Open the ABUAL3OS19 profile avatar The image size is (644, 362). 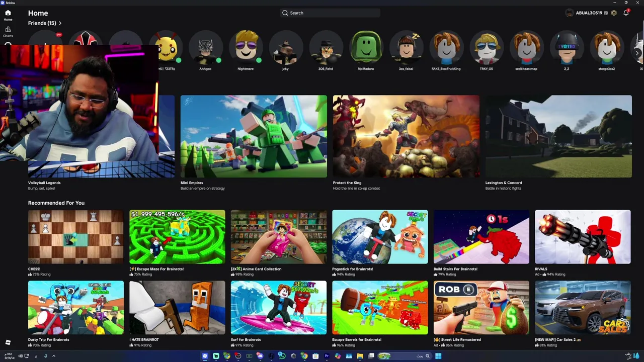(570, 13)
